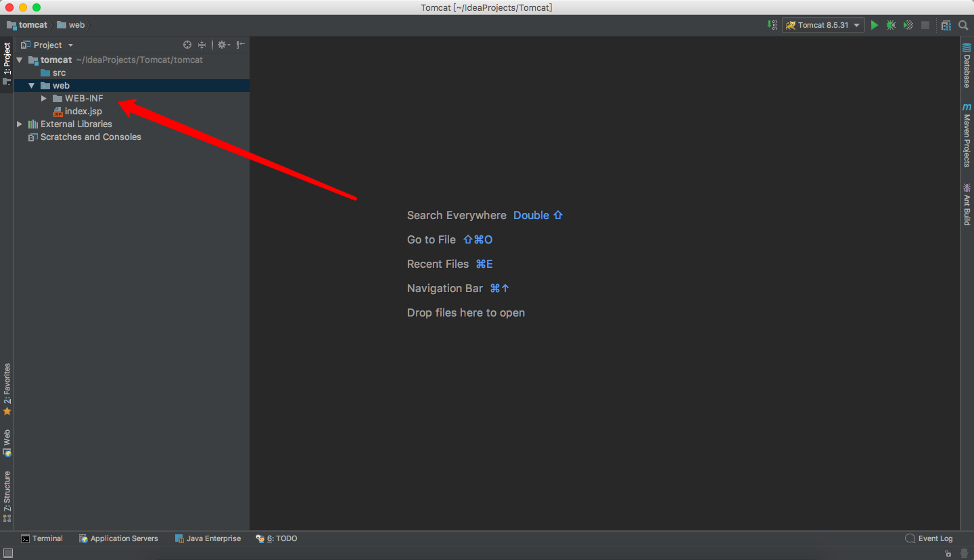Open the Maven Projects side tab
The height and width of the screenshot is (560, 974).
tap(967, 135)
